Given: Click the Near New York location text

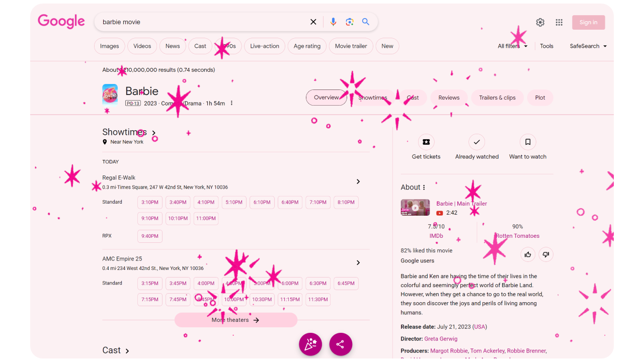Looking at the screenshot, I should pos(127,142).
